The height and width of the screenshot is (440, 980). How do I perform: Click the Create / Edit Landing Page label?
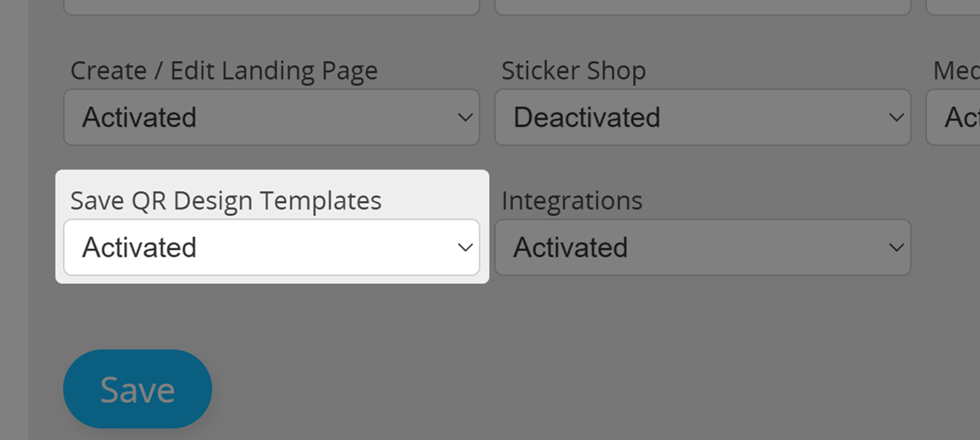(x=224, y=70)
